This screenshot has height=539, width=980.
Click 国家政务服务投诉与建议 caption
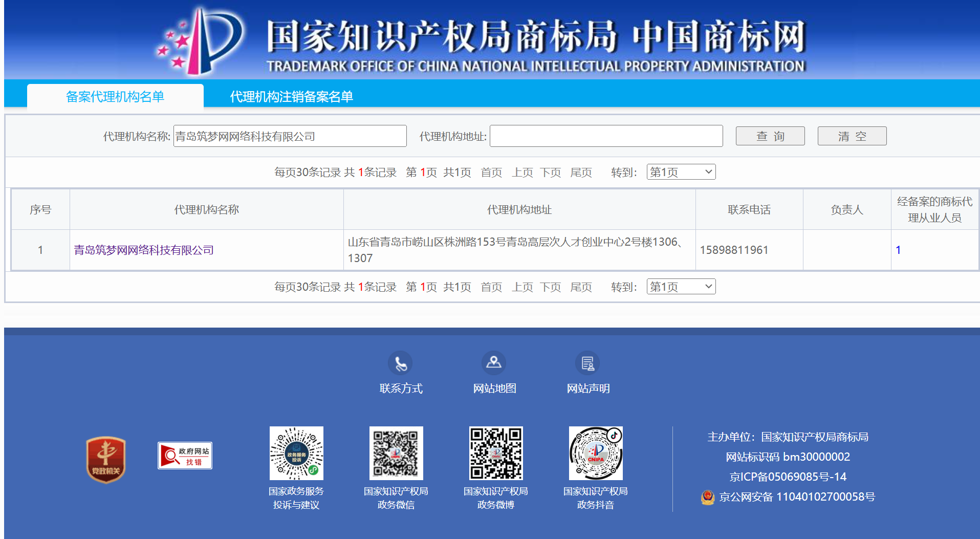(x=296, y=498)
